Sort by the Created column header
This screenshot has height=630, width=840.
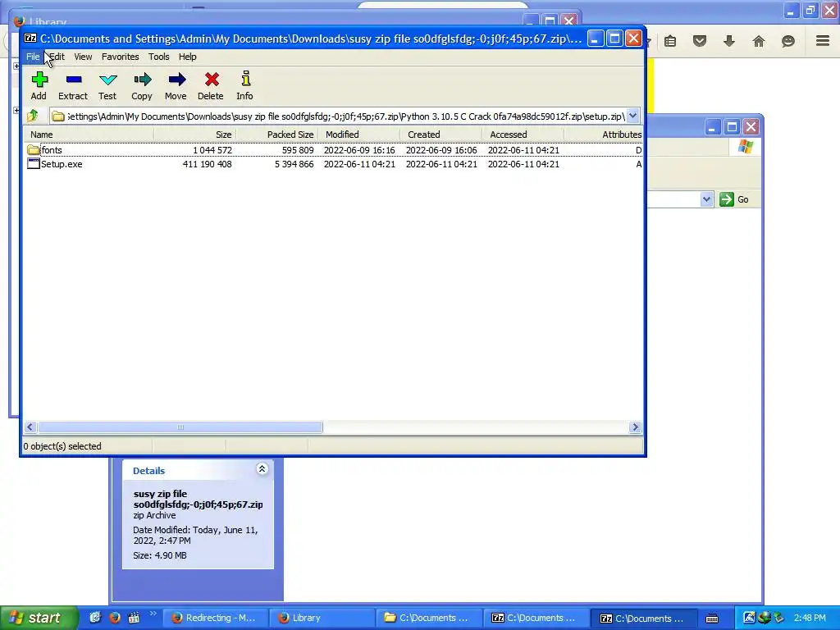click(441, 135)
